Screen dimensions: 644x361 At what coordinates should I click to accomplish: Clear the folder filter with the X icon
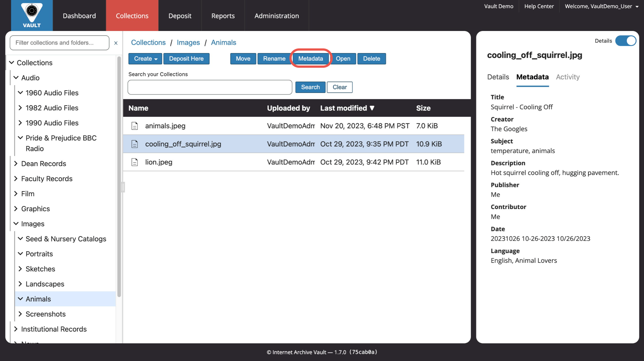click(116, 43)
